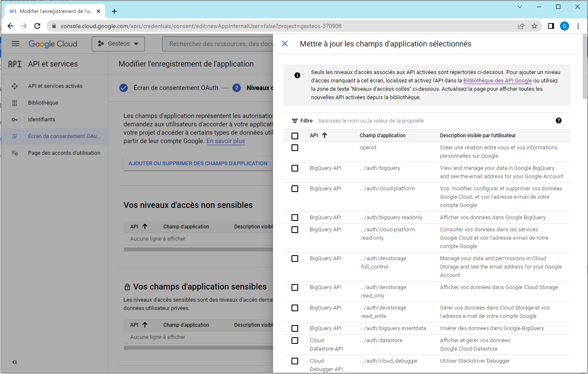Check the auth/bigquery.readonly scope
Image resolution: width=588 pixels, height=374 pixels.
[295, 218]
